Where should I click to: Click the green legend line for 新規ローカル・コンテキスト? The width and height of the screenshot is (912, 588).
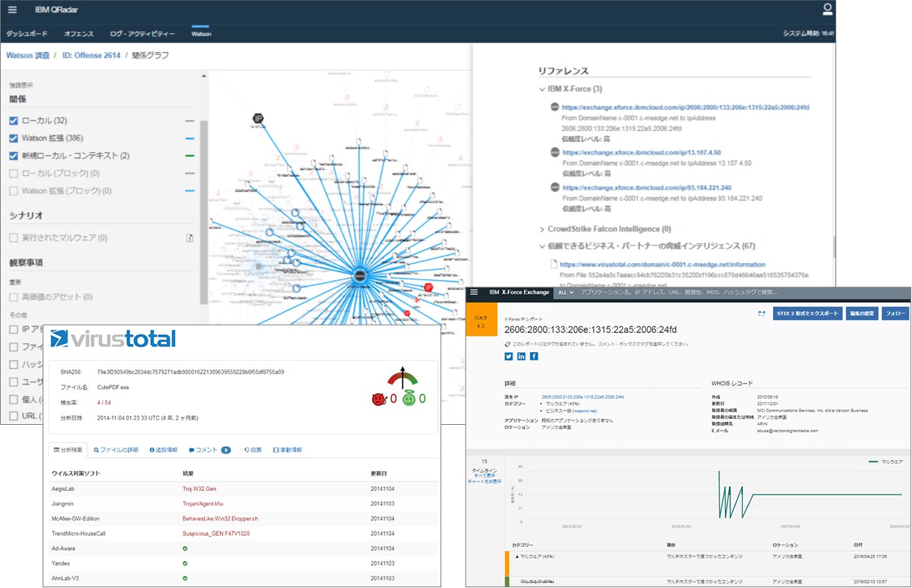[190, 156]
